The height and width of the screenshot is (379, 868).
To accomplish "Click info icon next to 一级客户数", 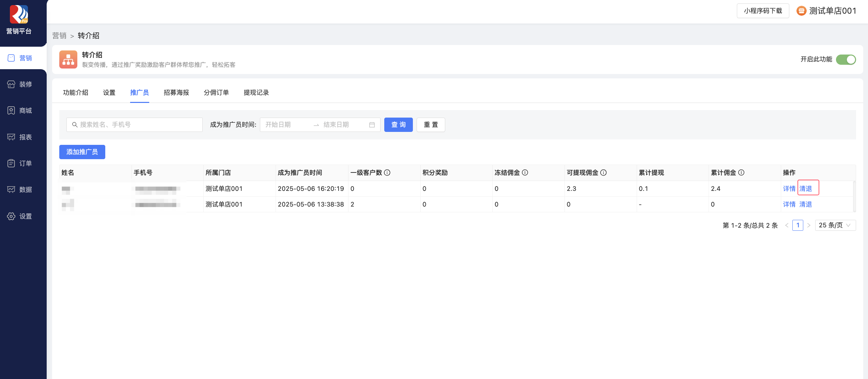I will click(387, 172).
